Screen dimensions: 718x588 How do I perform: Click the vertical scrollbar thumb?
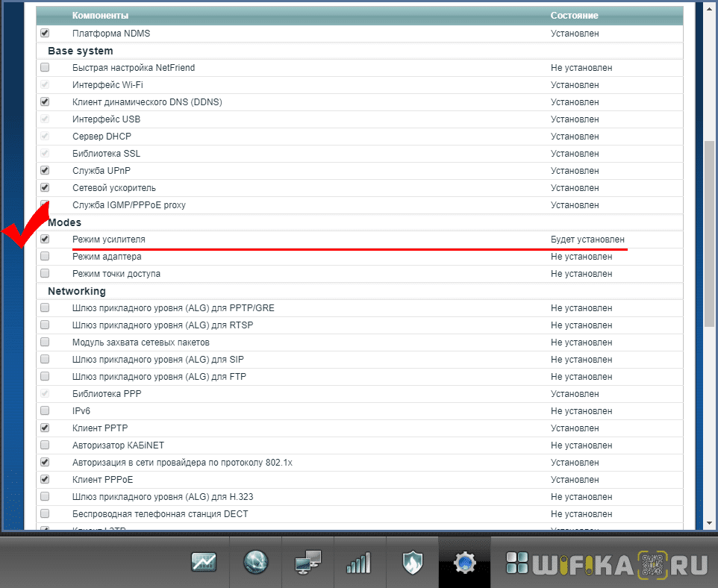[x=710, y=231]
